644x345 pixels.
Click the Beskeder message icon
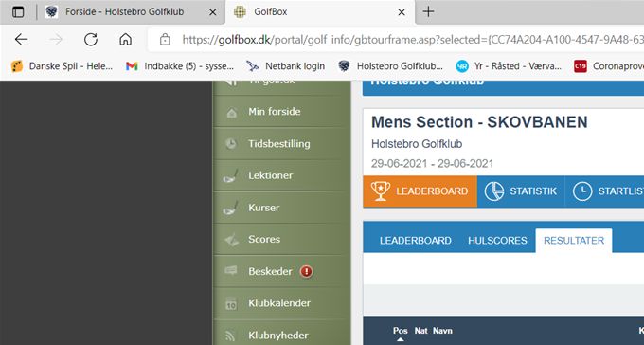point(231,270)
